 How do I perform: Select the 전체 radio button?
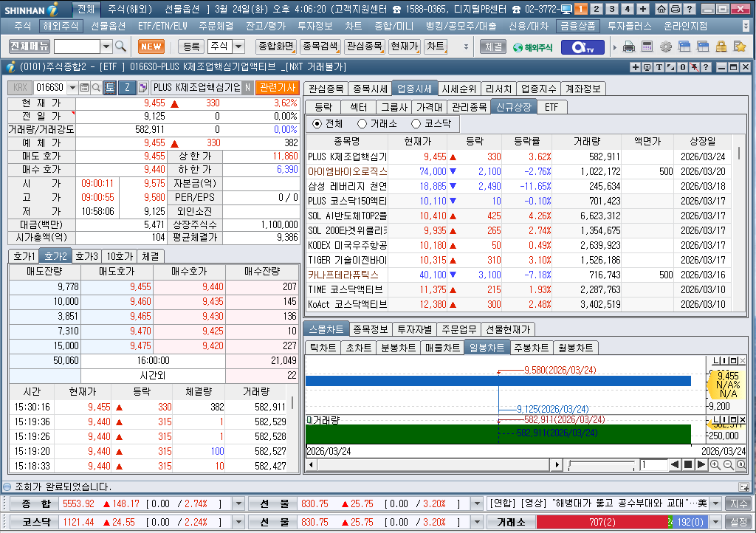tap(317, 124)
